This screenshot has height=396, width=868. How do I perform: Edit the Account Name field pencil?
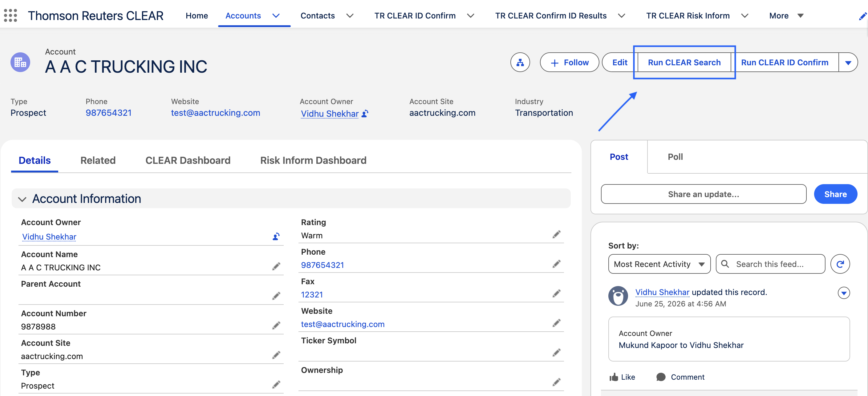coord(276,266)
